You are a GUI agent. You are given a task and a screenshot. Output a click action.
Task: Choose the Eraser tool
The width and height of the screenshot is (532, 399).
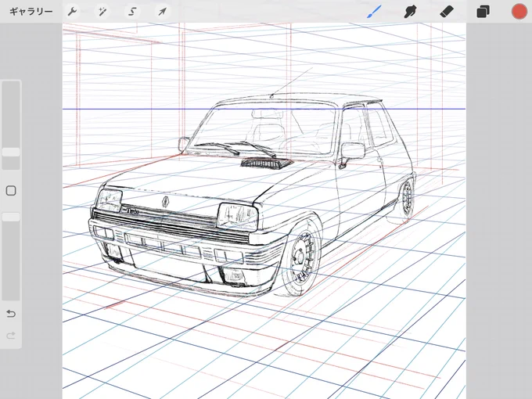coord(447,12)
